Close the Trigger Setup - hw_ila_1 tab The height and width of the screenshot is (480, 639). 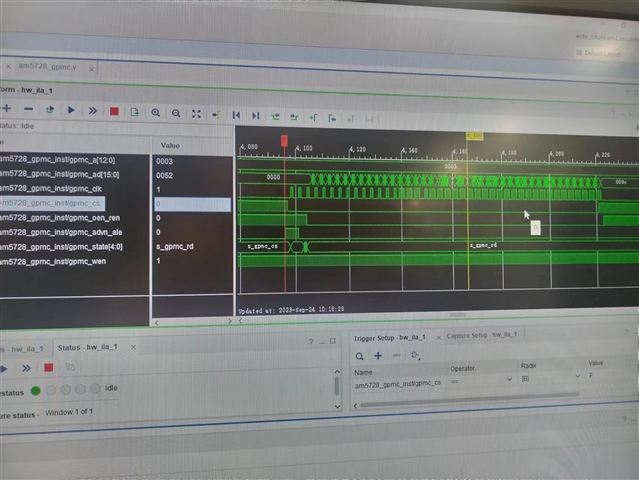tap(438, 337)
